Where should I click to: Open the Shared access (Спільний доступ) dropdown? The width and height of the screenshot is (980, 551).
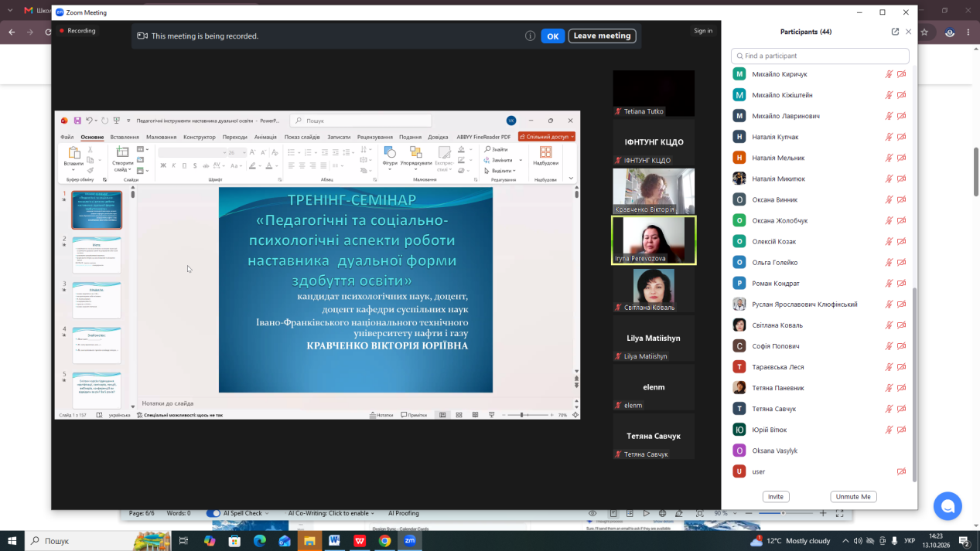coord(547,137)
